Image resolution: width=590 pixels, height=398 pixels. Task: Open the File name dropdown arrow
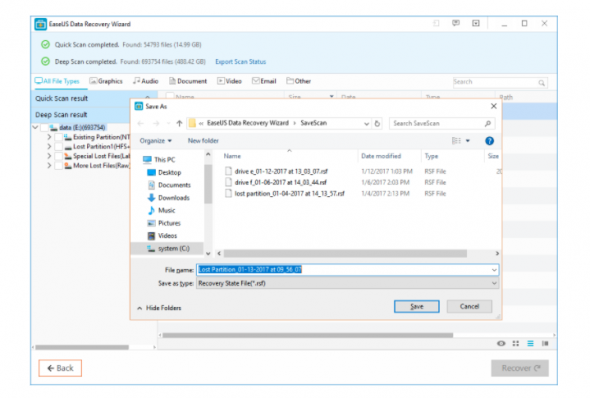494,270
